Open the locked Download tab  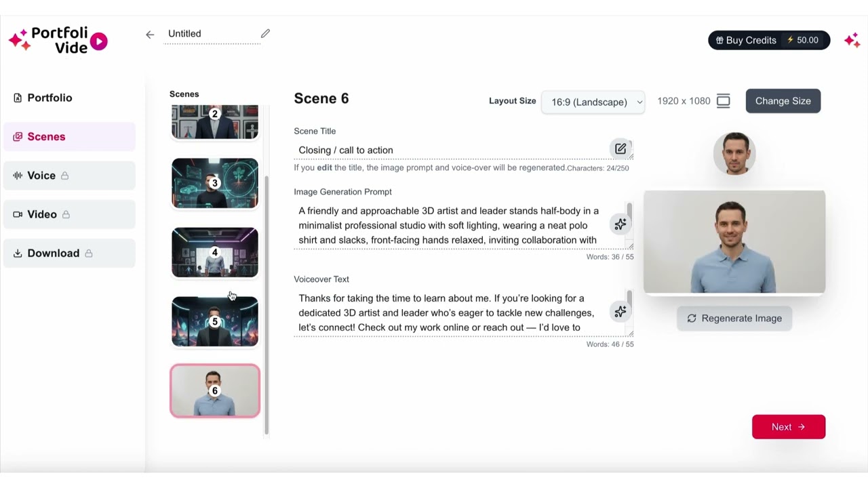point(69,253)
